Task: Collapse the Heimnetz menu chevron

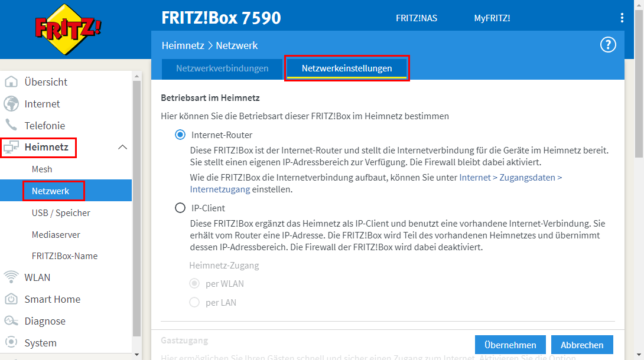Action: pyautogui.click(x=122, y=147)
